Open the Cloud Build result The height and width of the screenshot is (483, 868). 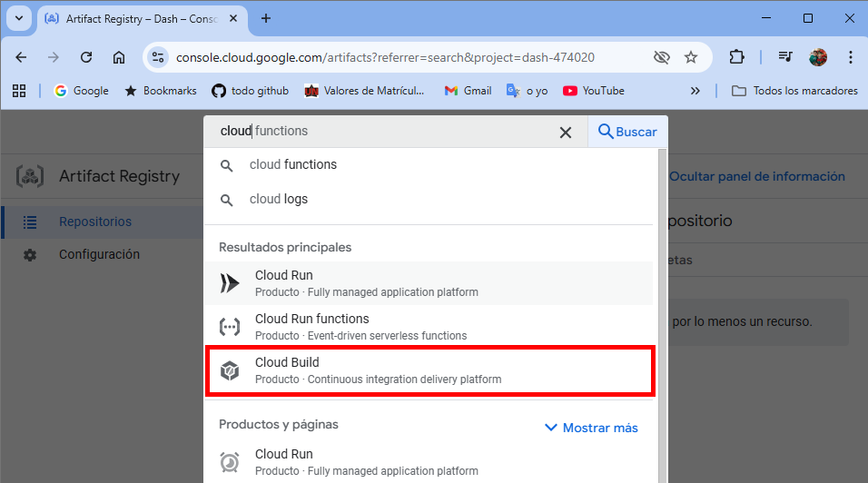pos(429,370)
